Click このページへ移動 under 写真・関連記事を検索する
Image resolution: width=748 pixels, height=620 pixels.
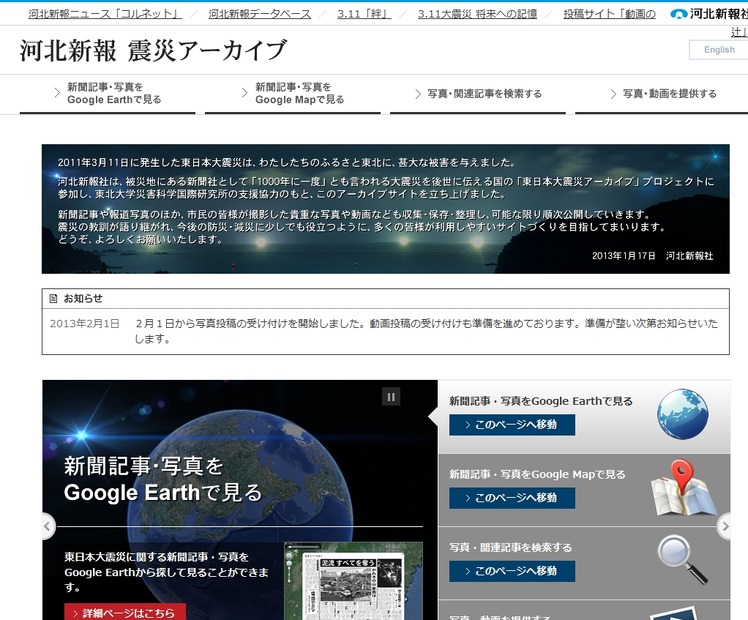coord(512,571)
